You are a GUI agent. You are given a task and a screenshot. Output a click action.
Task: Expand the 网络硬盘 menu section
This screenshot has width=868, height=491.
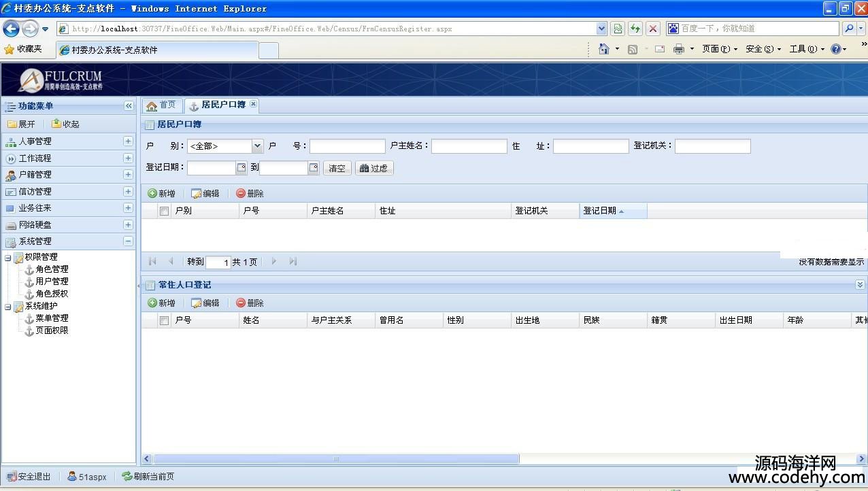(128, 224)
